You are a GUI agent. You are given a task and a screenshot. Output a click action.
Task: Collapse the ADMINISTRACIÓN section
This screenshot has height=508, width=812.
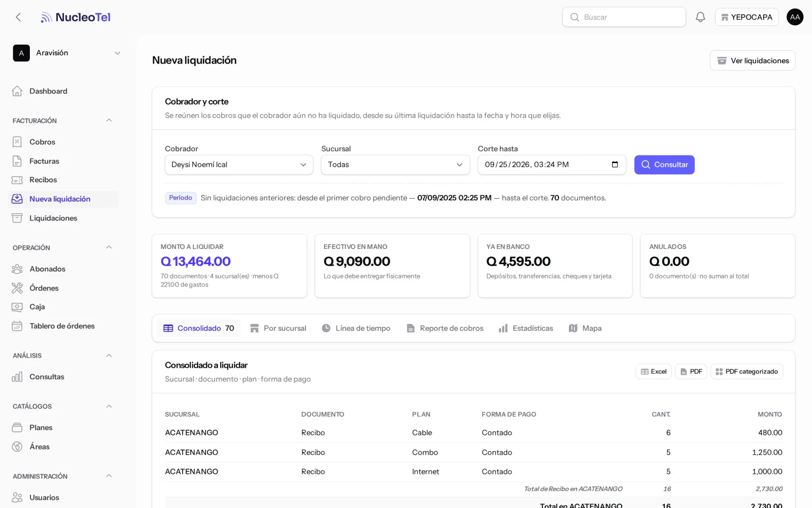pos(109,476)
